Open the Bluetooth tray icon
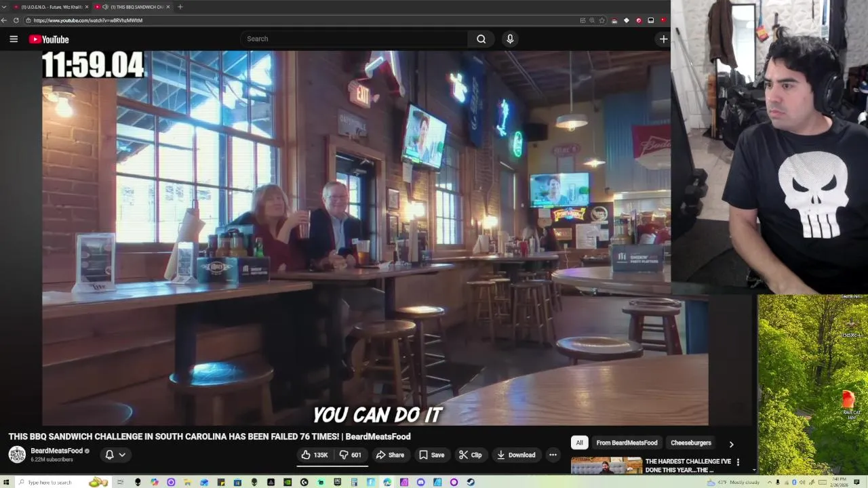868x488 pixels. click(x=795, y=482)
